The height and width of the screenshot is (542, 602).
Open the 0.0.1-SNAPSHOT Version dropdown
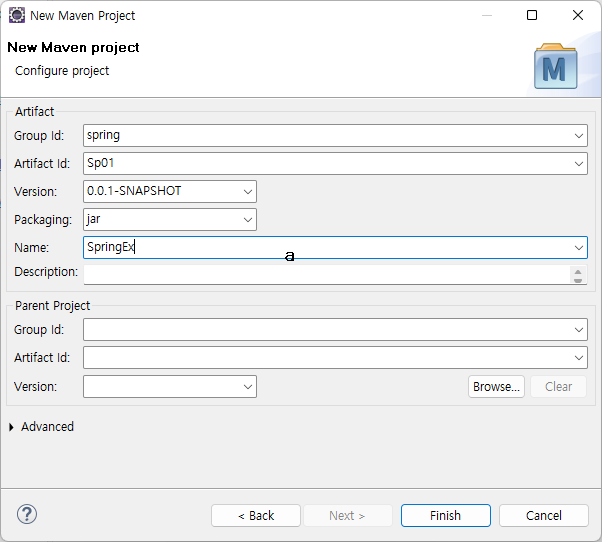tap(248, 192)
